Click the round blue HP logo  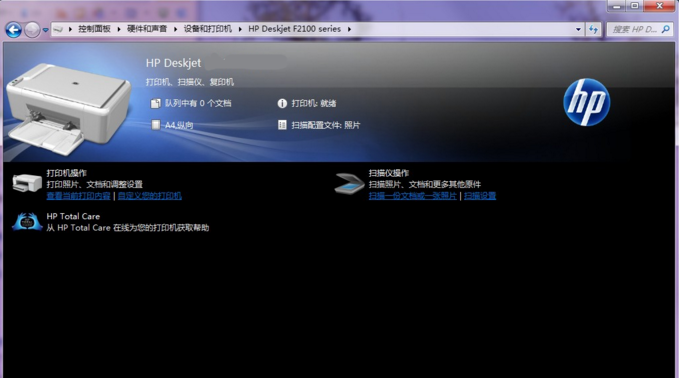(x=587, y=102)
